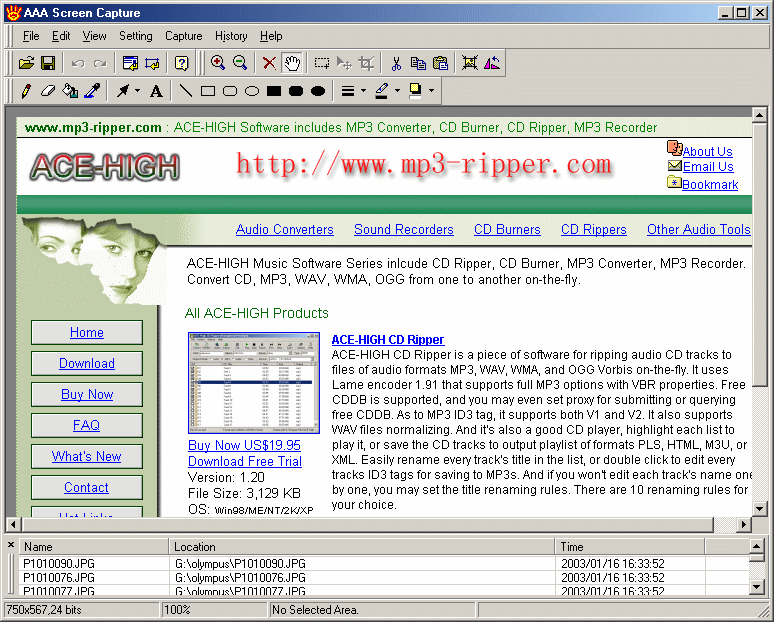Viewport: 774px width, 622px height.
Task: Click the Zoom Out magnifier
Action: pos(240,63)
